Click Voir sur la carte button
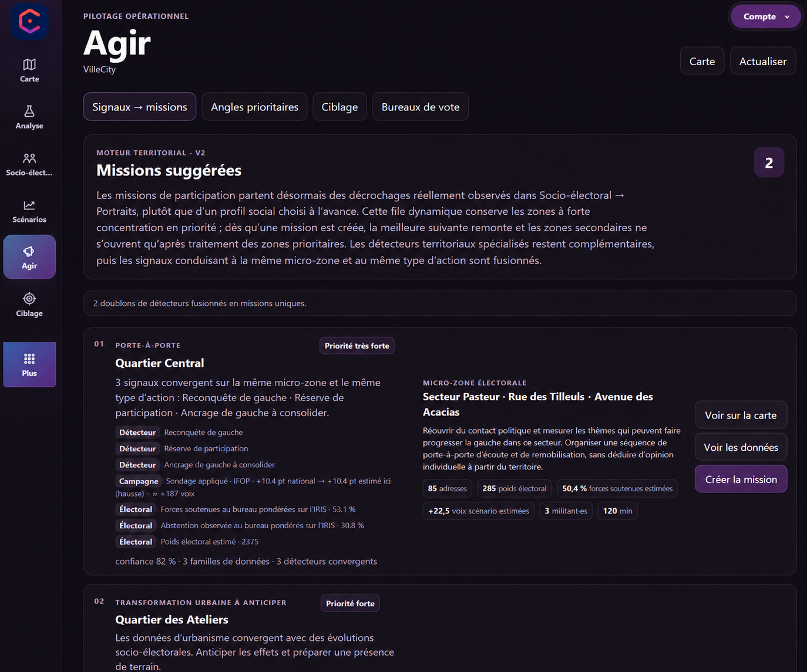807x672 pixels. coord(741,415)
